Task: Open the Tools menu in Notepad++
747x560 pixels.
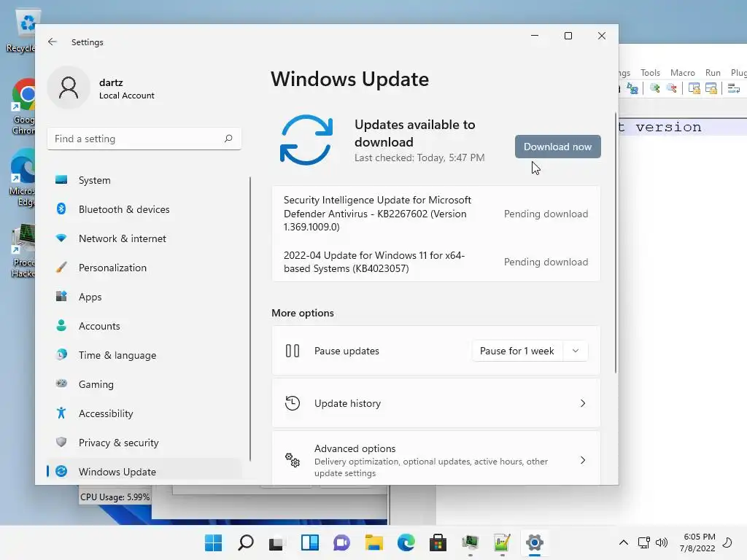Action: [650, 73]
